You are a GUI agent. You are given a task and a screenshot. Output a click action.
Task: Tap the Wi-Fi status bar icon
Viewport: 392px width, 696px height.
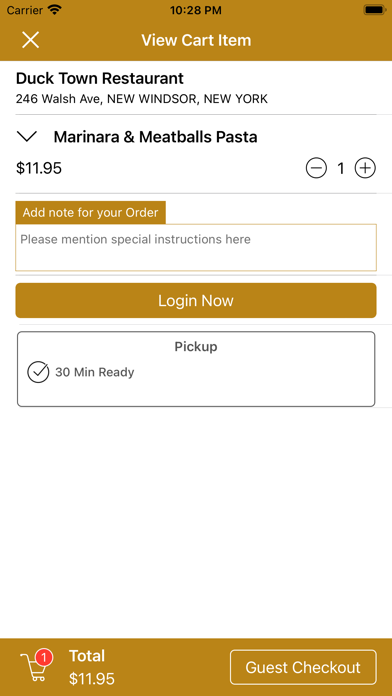click(x=55, y=10)
